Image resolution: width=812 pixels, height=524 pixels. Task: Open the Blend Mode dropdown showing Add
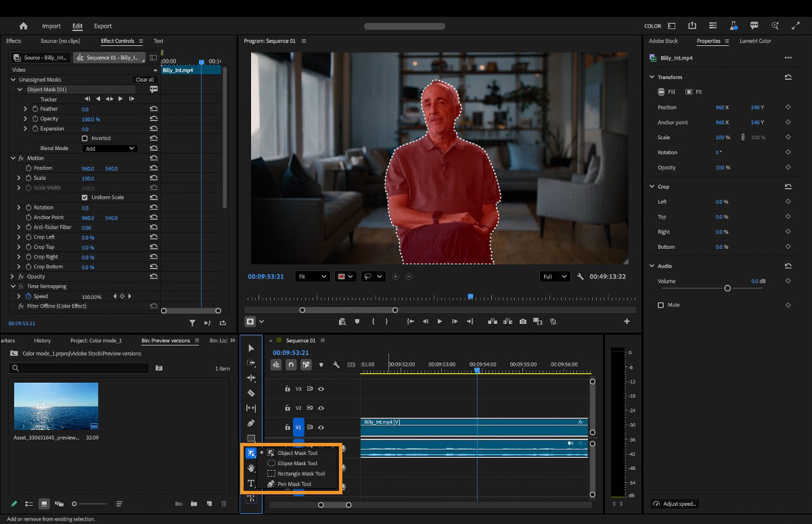(110, 148)
